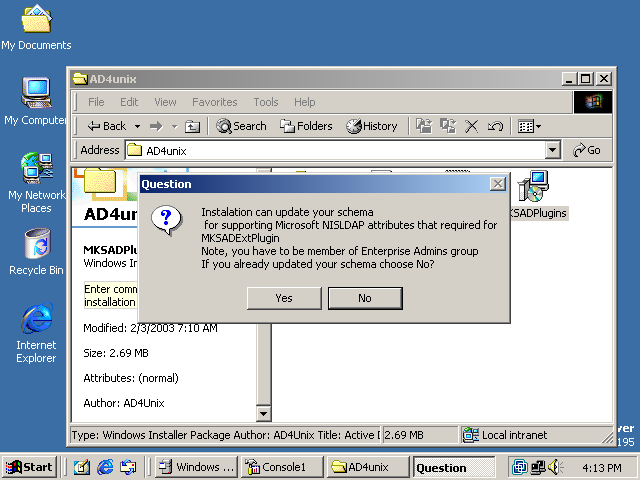Click Show Desktop quick launch icon
The width and height of the screenshot is (640, 480).
[82, 467]
